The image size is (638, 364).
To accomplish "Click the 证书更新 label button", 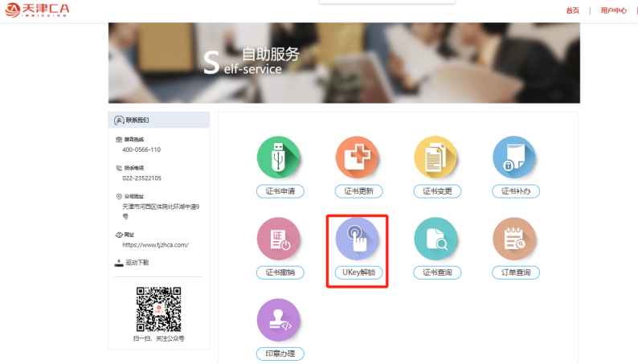I will tap(358, 191).
